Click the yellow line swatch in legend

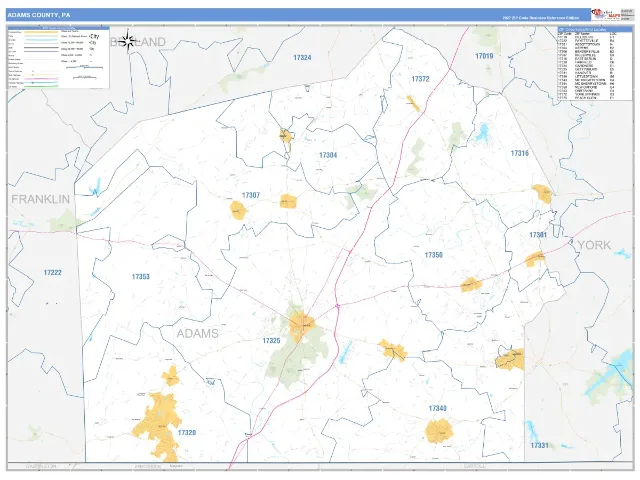41,32
